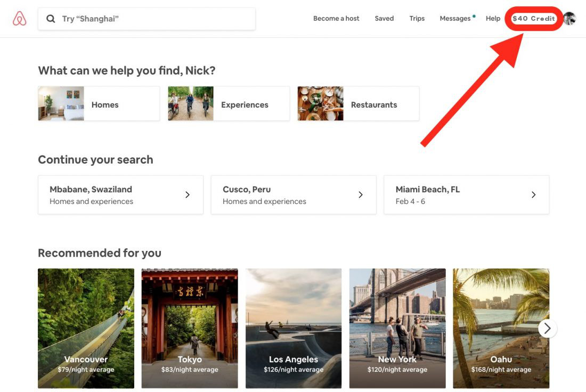The height and width of the screenshot is (392, 586).
Task: Open the Los Angeles recommendation card
Action: pyautogui.click(x=294, y=328)
